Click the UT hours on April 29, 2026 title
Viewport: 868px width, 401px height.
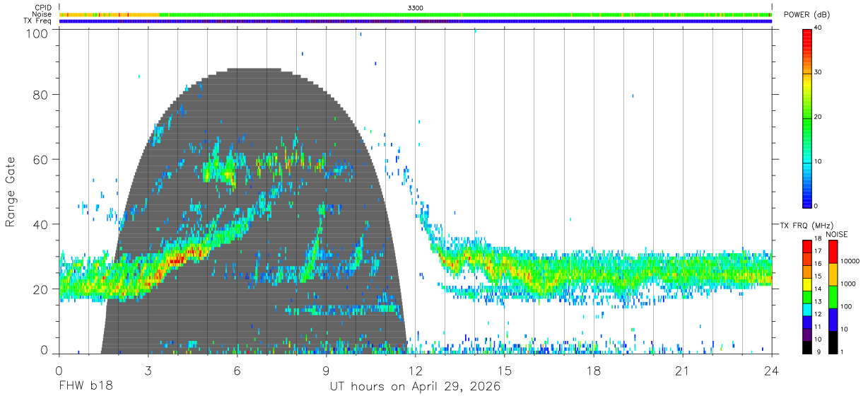click(x=416, y=387)
